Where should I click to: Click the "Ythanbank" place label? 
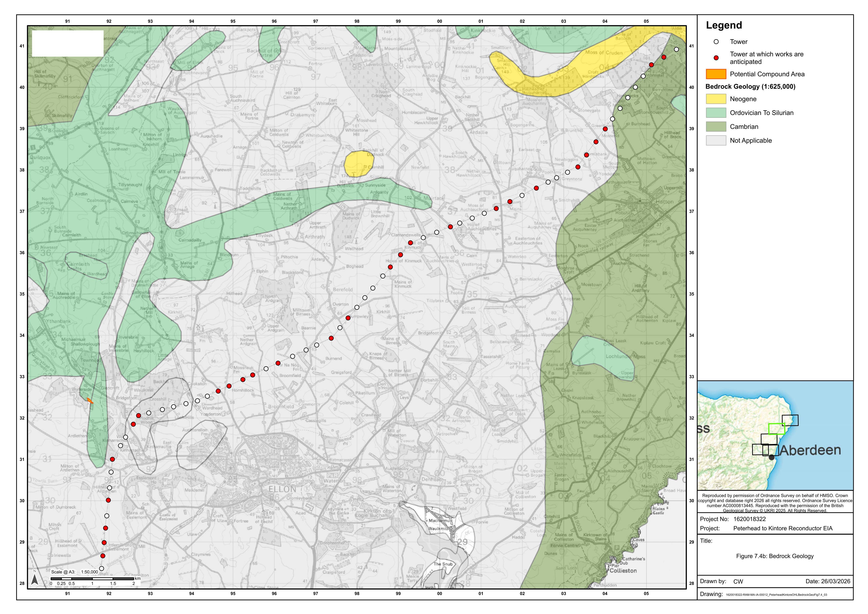tap(58, 321)
